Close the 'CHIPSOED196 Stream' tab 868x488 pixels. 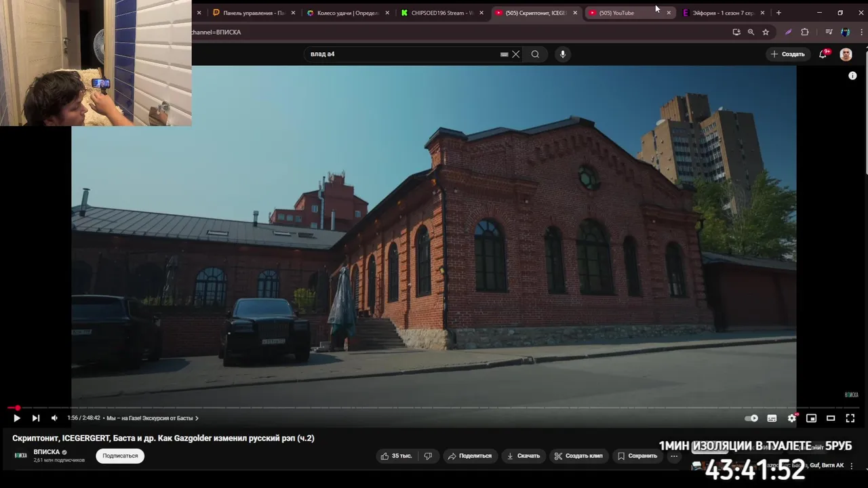point(481,13)
